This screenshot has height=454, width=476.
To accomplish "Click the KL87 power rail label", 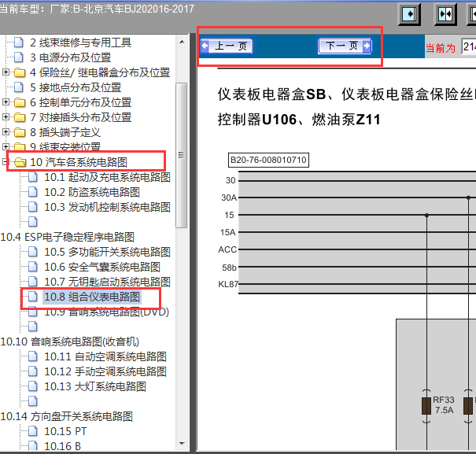I will pyautogui.click(x=228, y=284).
